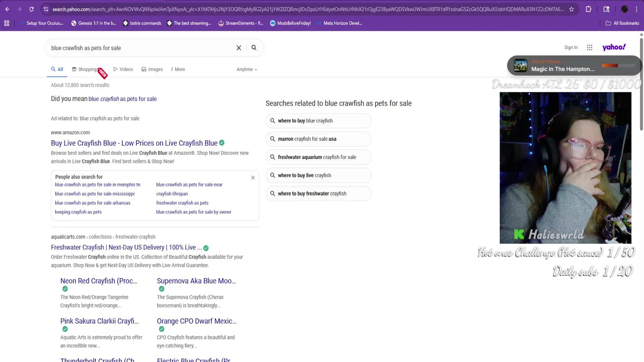The height and width of the screenshot is (362, 644).
Task: Click the green check under Orange CPO Dwarf Mexican
Action: (161, 329)
